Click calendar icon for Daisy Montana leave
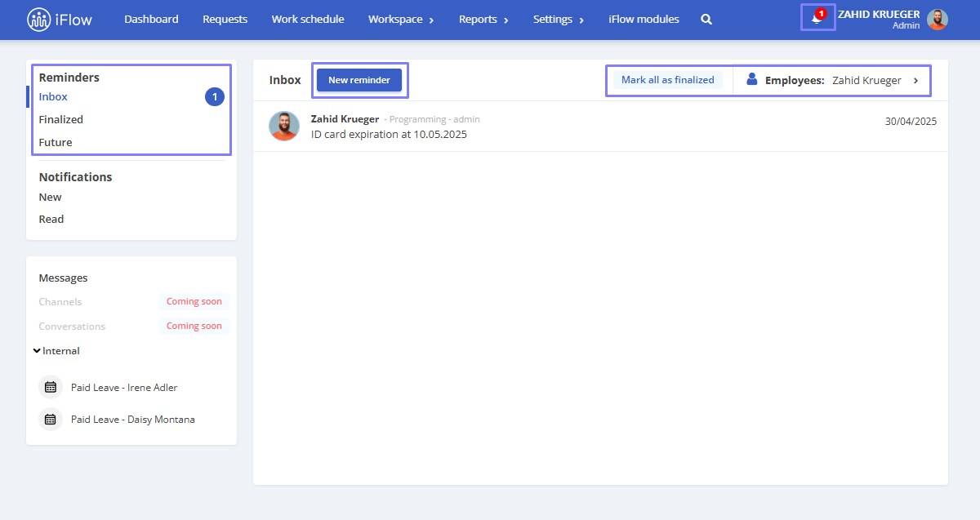Viewport: 980px width, 520px height. tap(51, 419)
